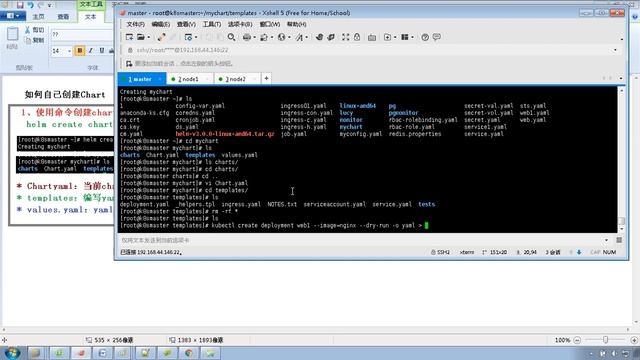The height and width of the screenshot is (360, 640).
Task: Click the Redo arrow in Paint quick access bar
Action: point(40,5)
